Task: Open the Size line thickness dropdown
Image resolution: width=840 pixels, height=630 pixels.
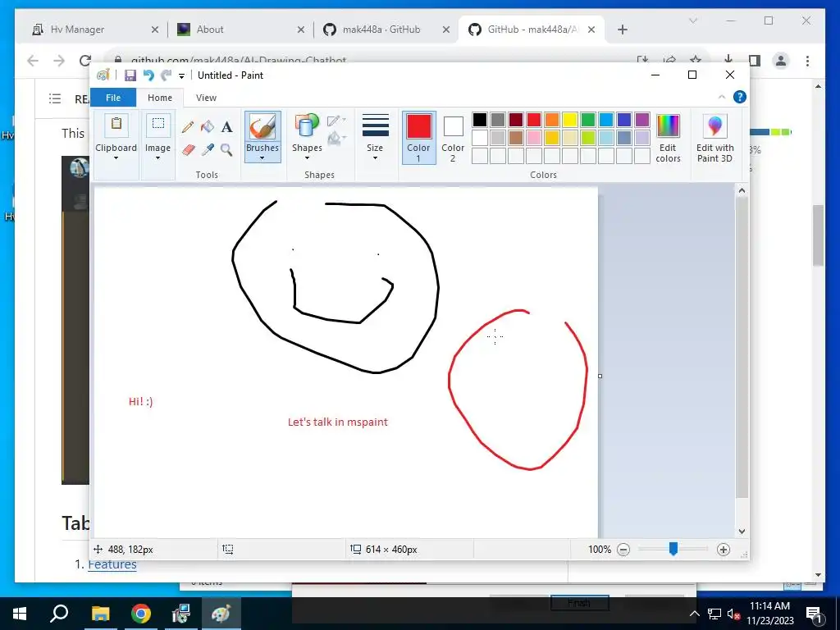Action: coord(375,137)
